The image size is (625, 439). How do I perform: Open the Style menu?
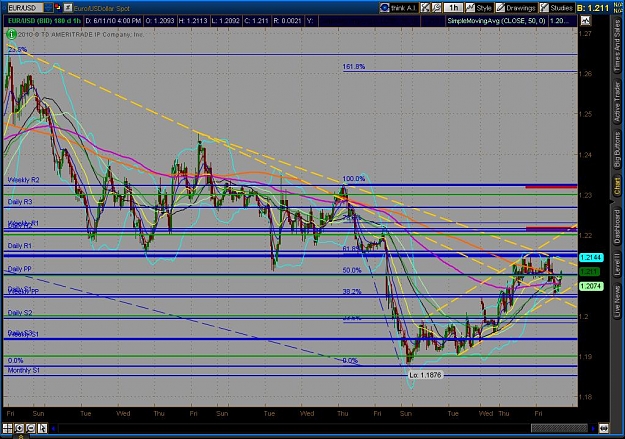click(x=480, y=8)
